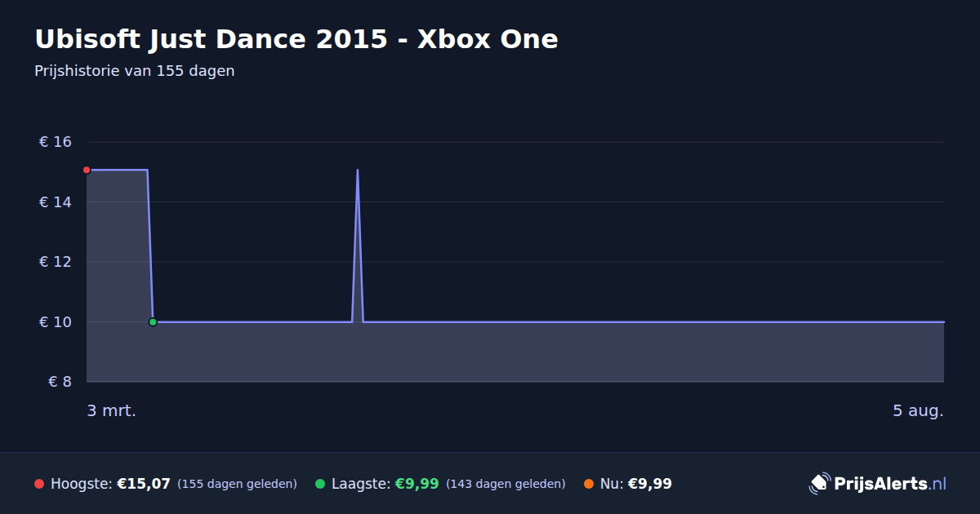Click the green €9,99 lowest price value

click(x=417, y=484)
